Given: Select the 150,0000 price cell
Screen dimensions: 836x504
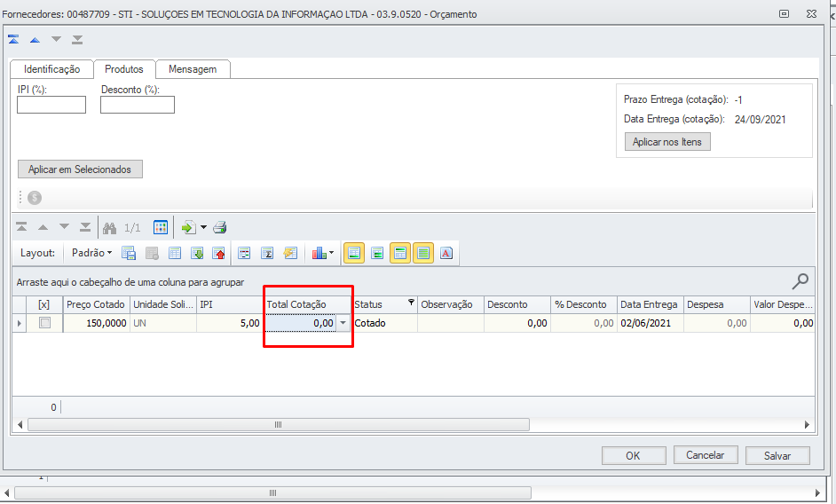Looking at the screenshot, I should [97, 323].
